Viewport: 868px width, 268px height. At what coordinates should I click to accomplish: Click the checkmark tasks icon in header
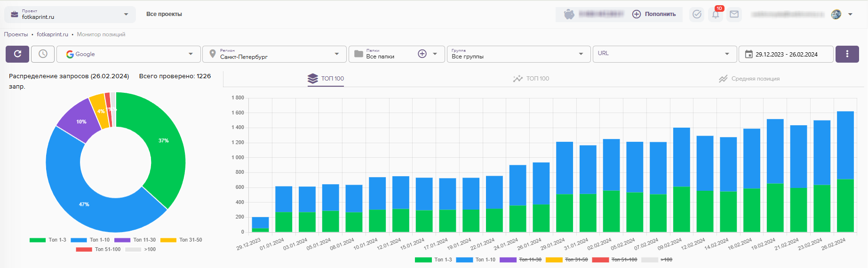pos(697,15)
